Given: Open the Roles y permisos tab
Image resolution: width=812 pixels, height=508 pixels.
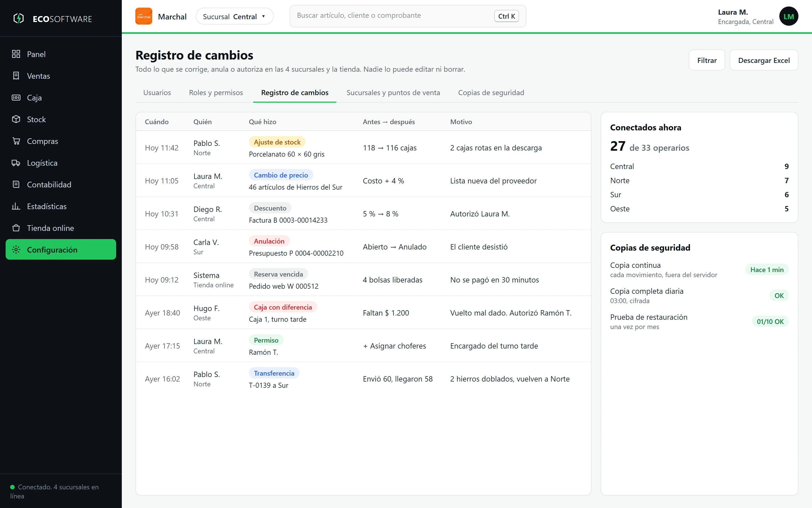Looking at the screenshot, I should (216, 93).
